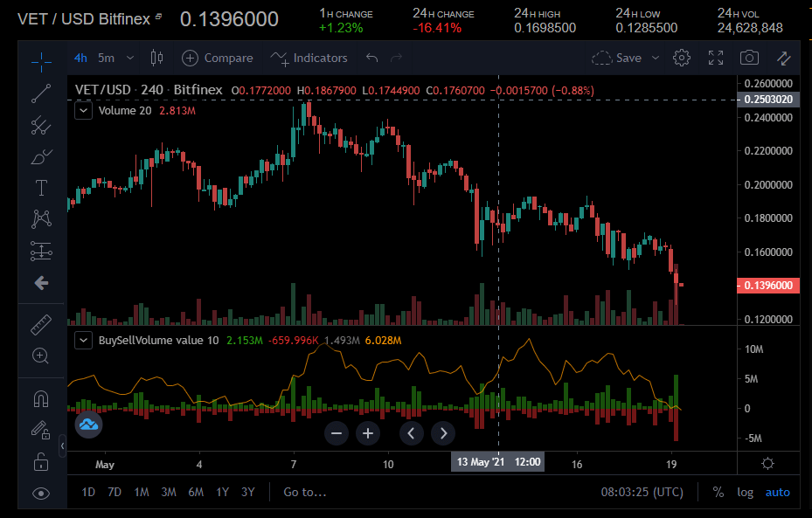
Task: Take a chart snapshot with camera icon
Action: tap(749, 58)
